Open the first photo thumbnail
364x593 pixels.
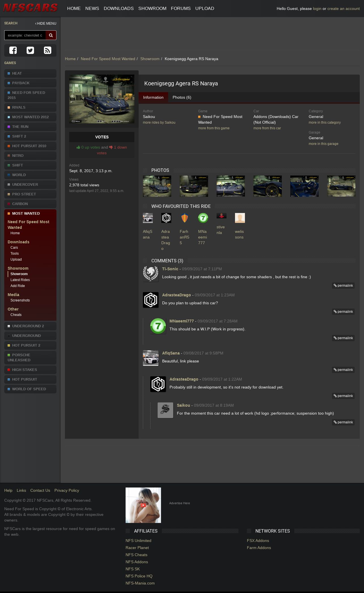click(x=157, y=186)
